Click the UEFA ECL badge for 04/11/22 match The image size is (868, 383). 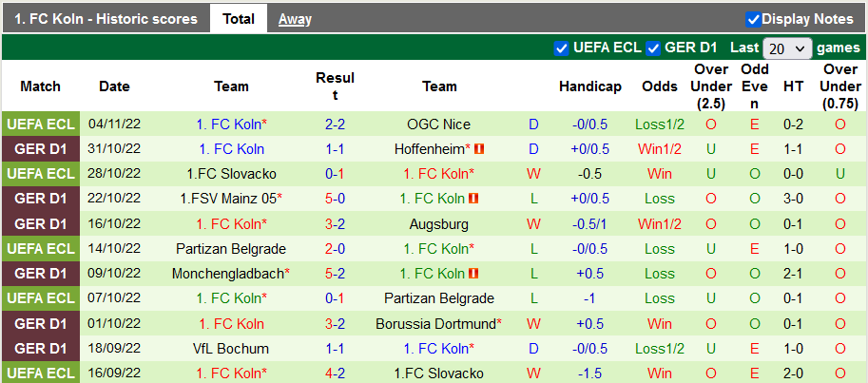pyautogui.click(x=40, y=124)
